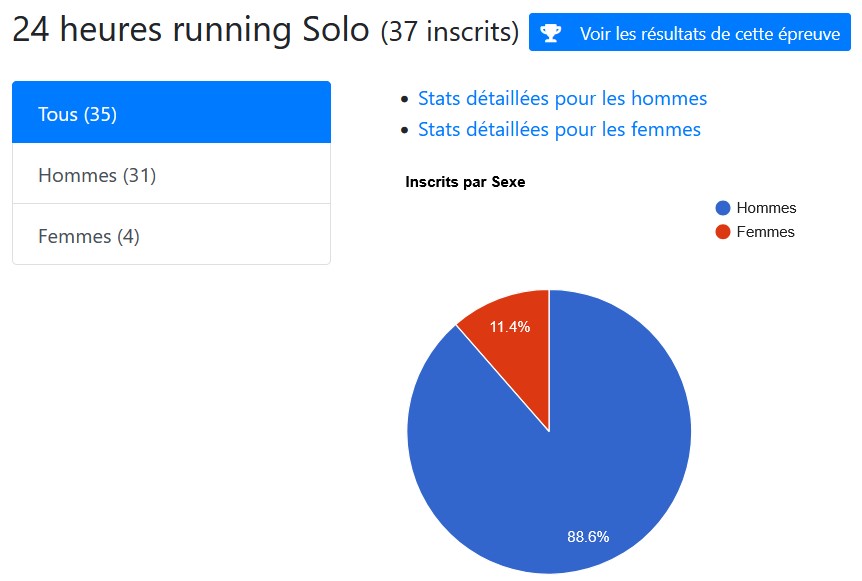Click the "Inscrits par Sexe" chart title

coord(465,182)
